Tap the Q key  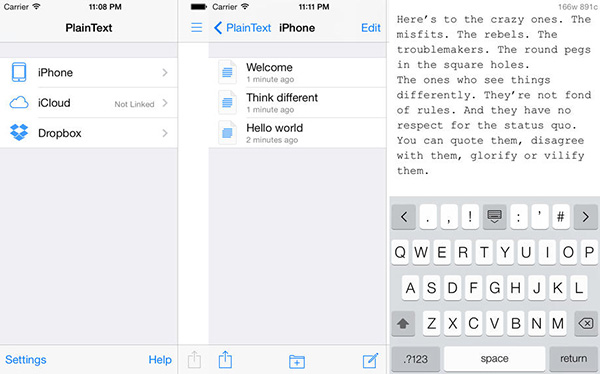coord(400,252)
